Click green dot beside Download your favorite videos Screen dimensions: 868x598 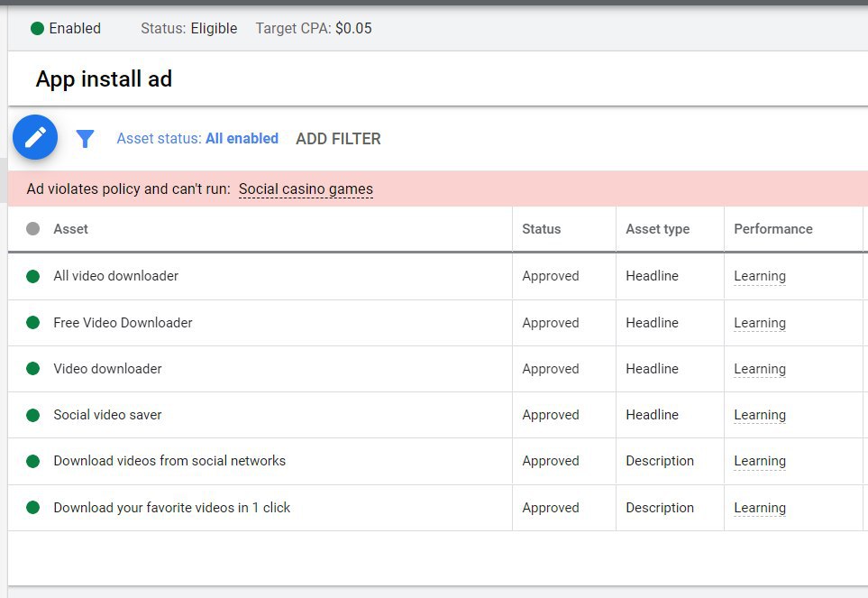33,507
